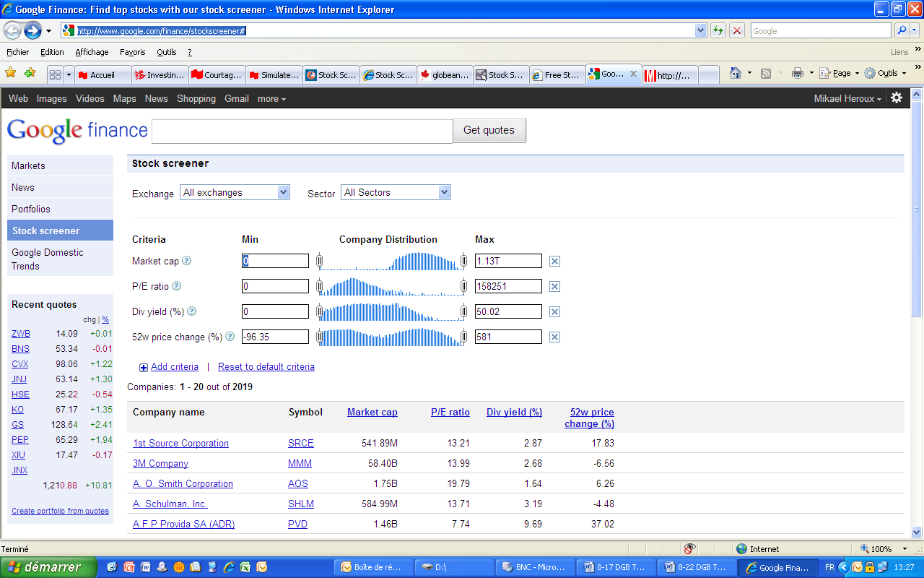Click the magnifier search button

click(901, 30)
